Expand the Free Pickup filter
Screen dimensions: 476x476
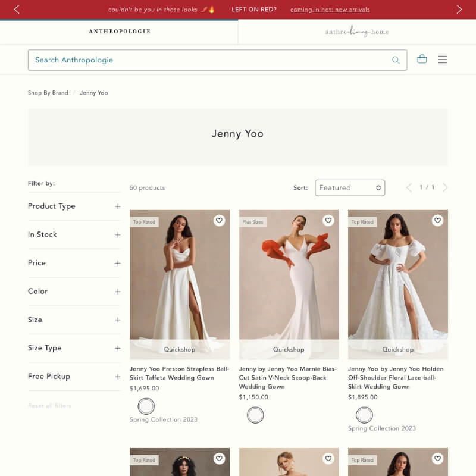point(74,377)
